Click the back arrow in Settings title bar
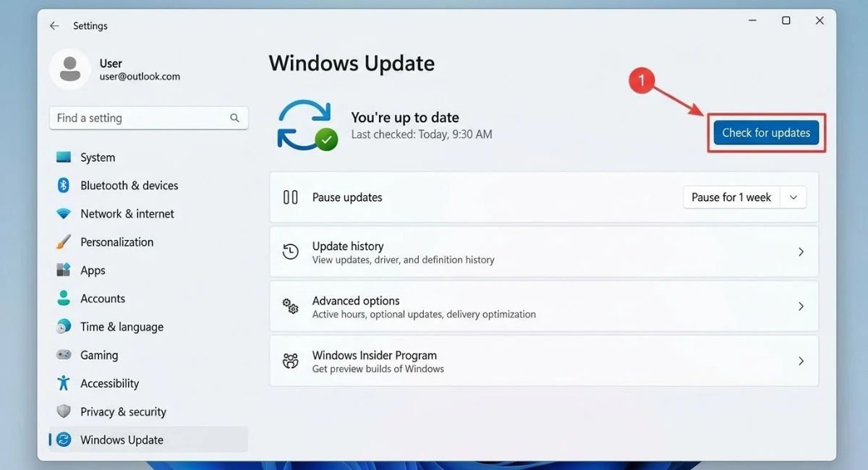The image size is (868, 470). pyautogui.click(x=54, y=25)
